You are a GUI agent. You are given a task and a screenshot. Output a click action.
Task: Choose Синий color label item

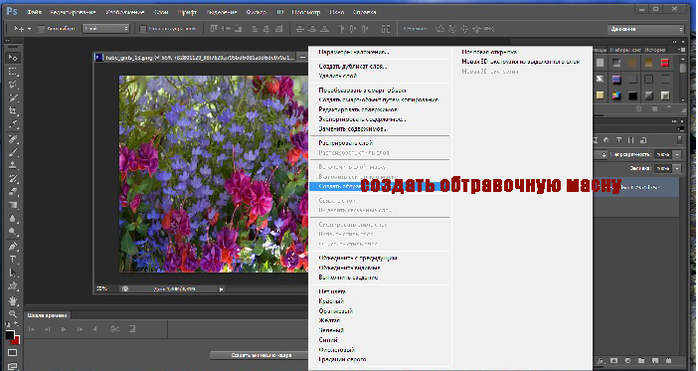(328, 340)
